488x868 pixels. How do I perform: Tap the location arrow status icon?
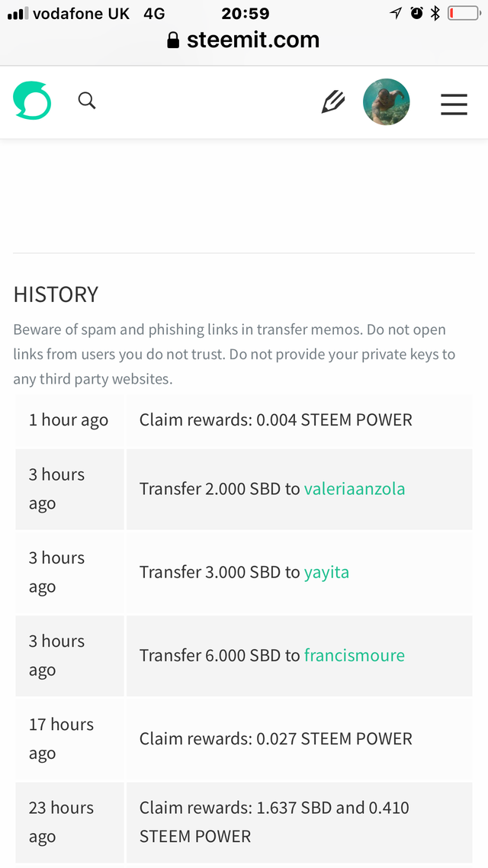pyautogui.click(x=396, y=13)
